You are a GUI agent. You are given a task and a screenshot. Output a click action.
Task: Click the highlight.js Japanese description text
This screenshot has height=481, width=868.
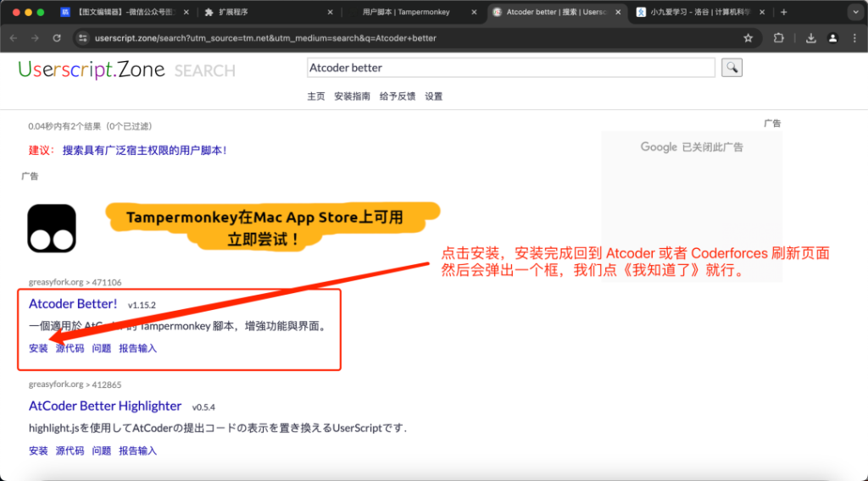point(218,428)
